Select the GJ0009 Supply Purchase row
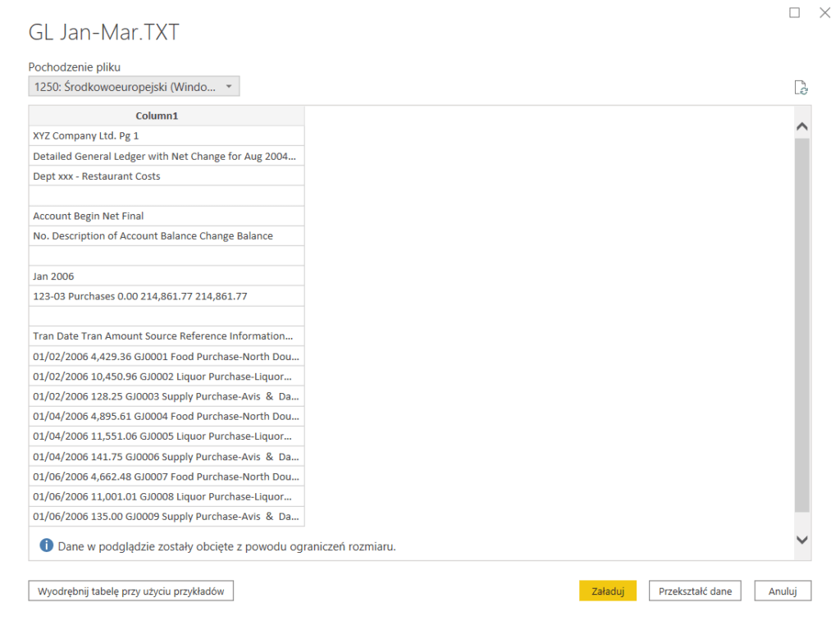The height and width of the screenshot is (630, 840). tap(167, 516)
